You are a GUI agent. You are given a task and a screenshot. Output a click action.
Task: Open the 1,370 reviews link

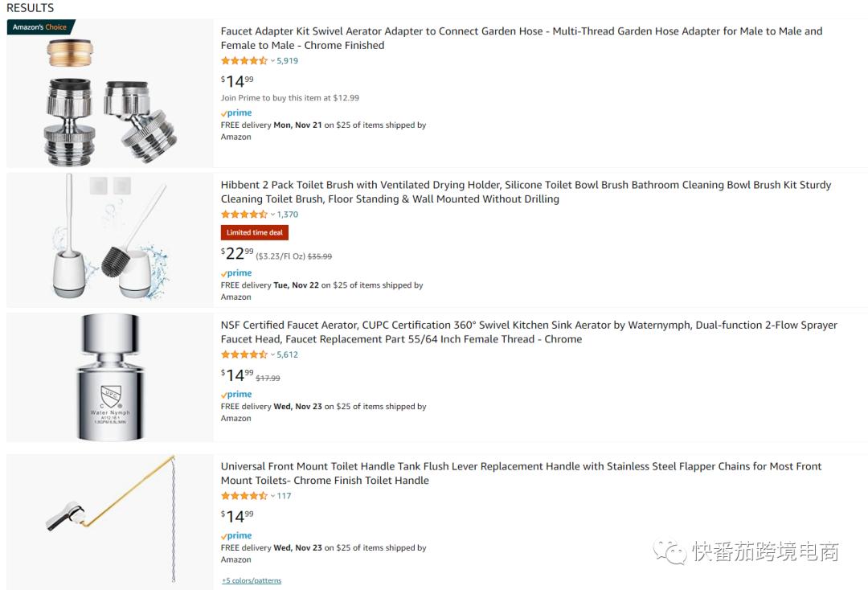click(288, 215)
